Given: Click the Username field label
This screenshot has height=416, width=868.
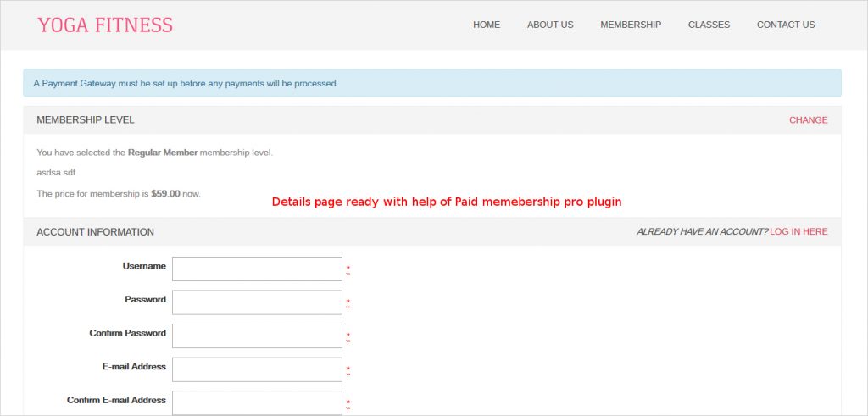Looking at the screenshot, I should [x=144, y=266].
